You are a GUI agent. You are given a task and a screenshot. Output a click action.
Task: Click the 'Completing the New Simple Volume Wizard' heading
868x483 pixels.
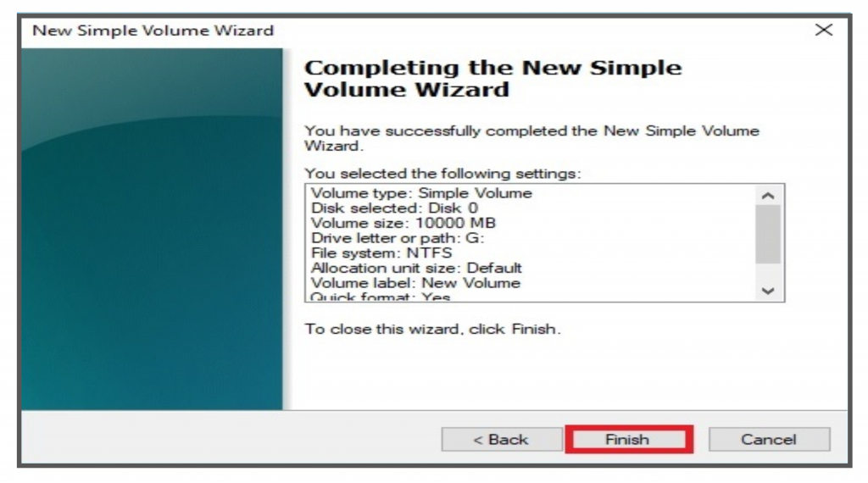click(x=492, y=79)
